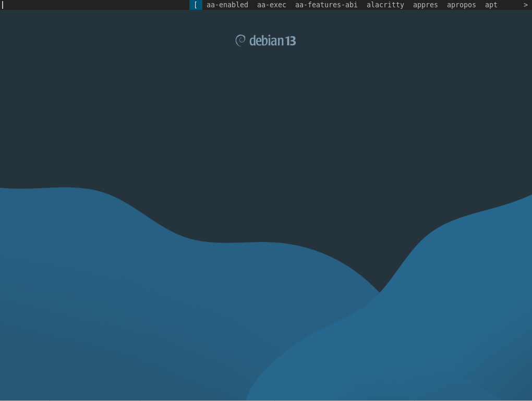Pick the apt entry in the launcher
The image size is (532, 401).
coord(491,5)
